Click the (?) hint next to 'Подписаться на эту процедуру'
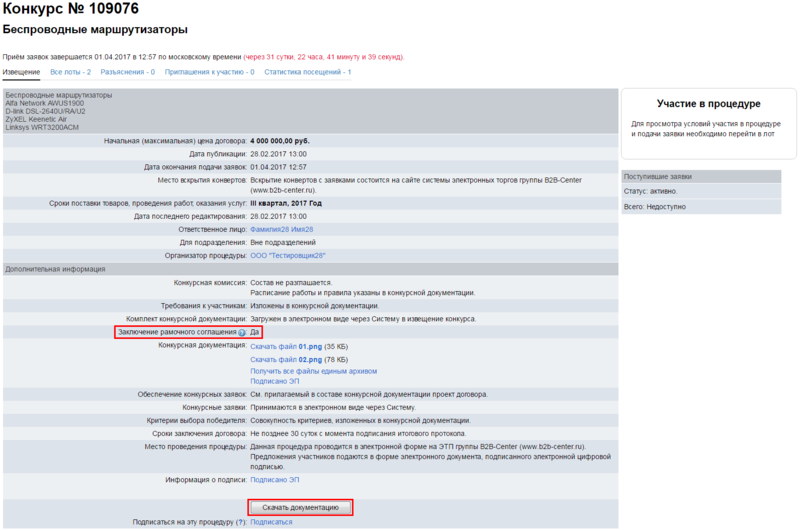 click(x=242, y=522)
